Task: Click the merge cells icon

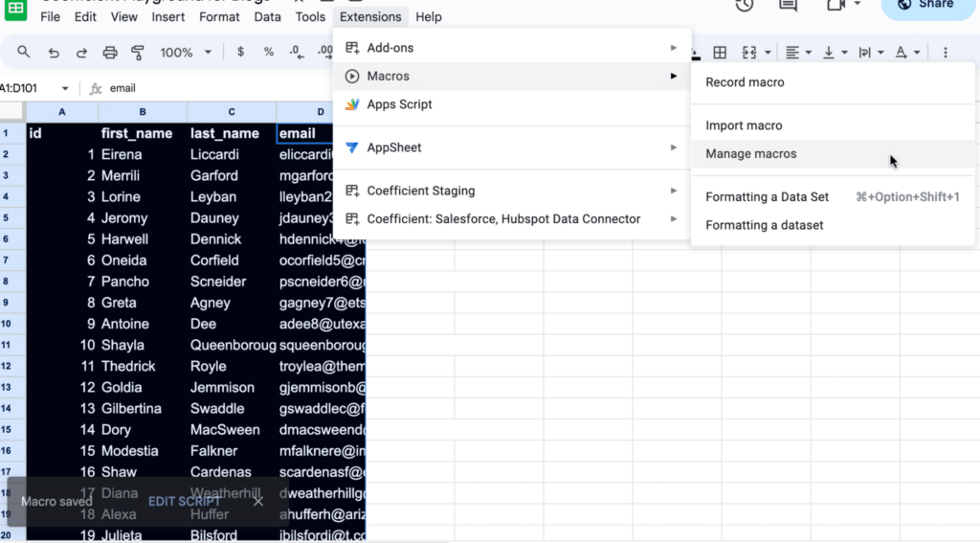Action: pos(749,53)
